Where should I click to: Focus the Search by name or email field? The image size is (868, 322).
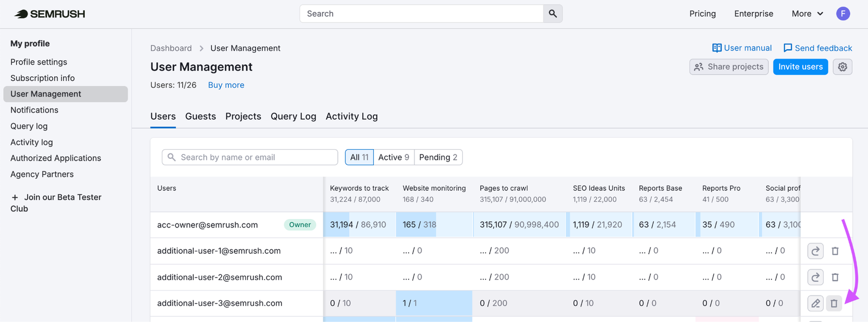250,157
